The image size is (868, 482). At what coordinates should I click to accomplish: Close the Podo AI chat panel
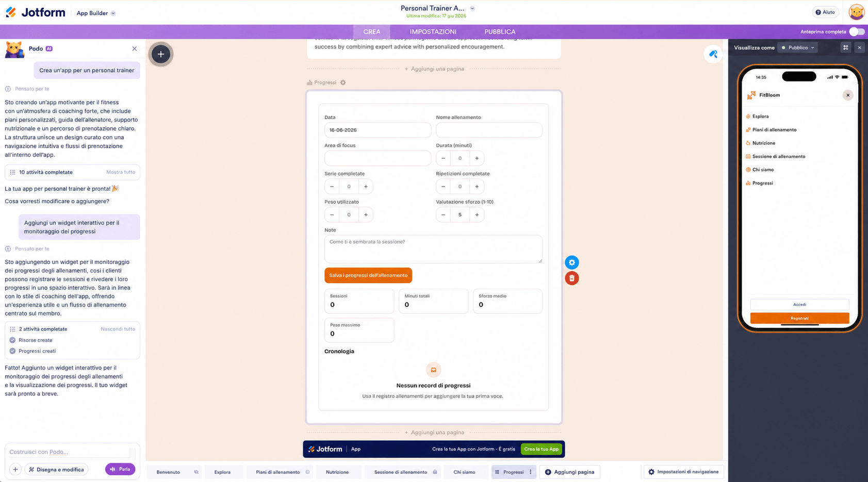(135, 48)
